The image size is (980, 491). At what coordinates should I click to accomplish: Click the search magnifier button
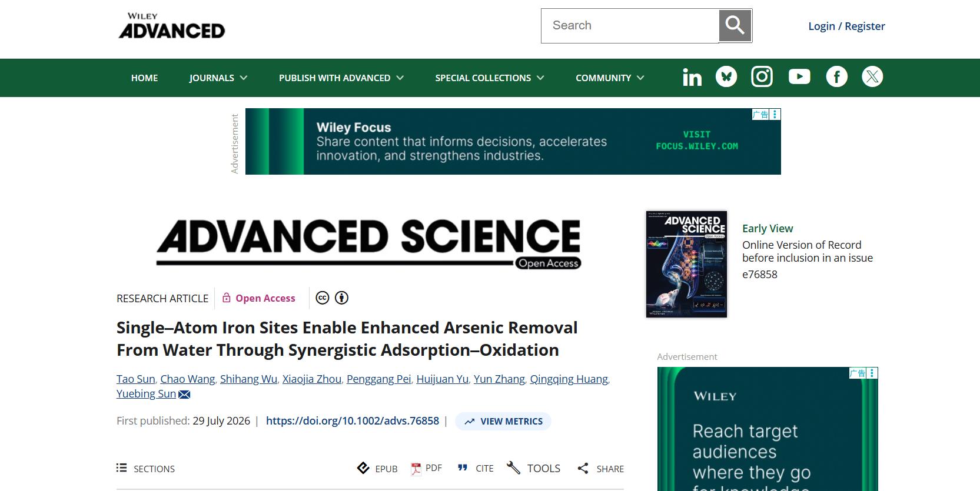(x=735, y=26)
